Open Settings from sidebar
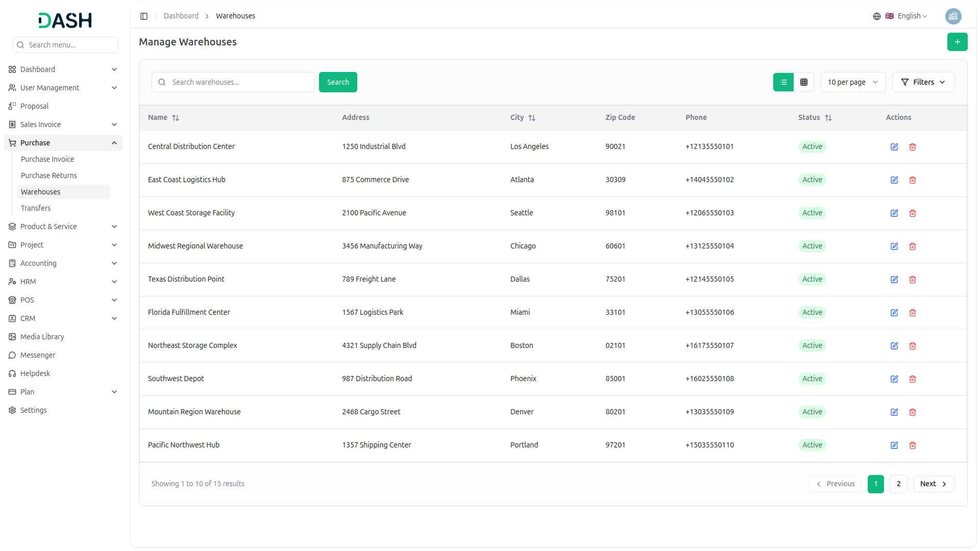This screenshot has width=980, height=551. pyautogui.click(x=63, y=410)
